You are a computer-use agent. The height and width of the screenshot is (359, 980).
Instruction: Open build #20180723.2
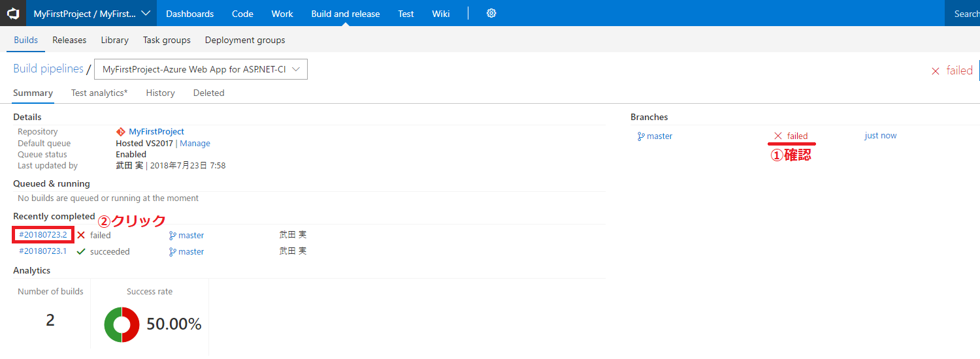click(42, 235)
